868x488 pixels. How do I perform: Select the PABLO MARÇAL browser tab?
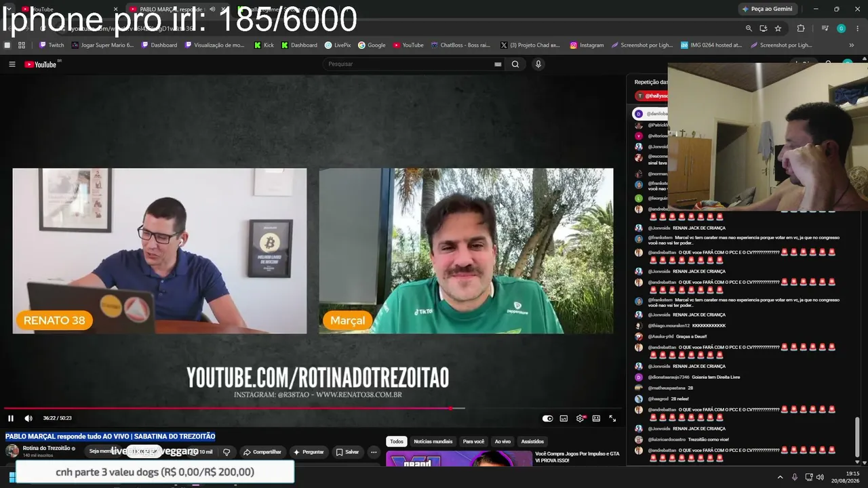(x=178, y=9)
